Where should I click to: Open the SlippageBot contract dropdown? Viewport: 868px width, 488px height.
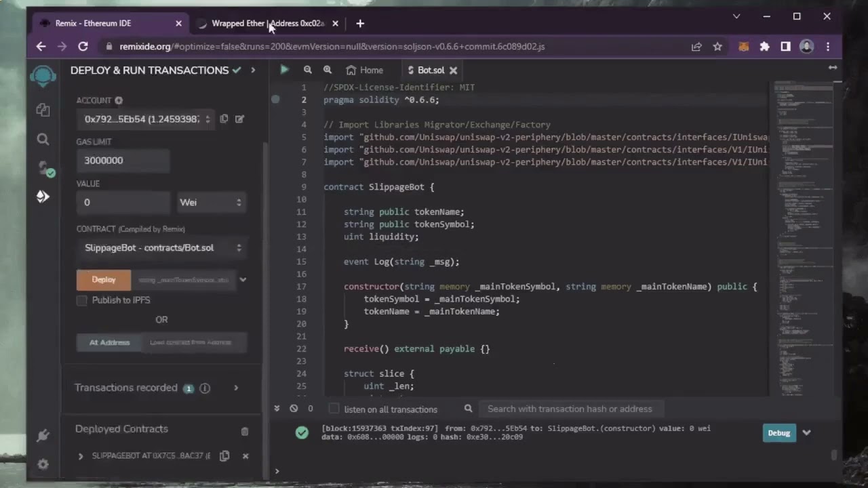pyautogui.click(x=161, y=247)
